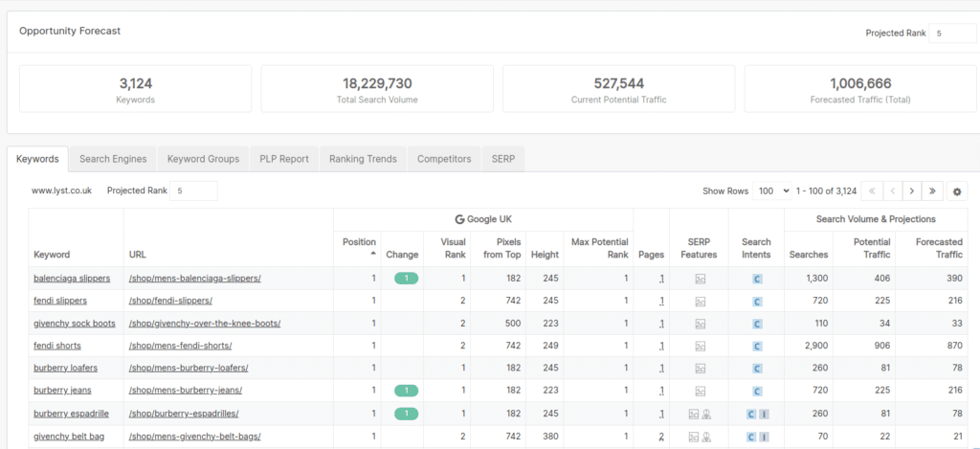This screenshot has width=980, height=449.
Task: Click SERP feature icon for givenchy sock boots
Action: (700, 324)
